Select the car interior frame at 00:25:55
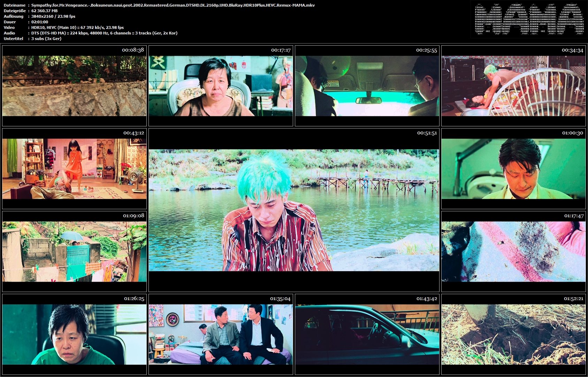 pyautogui.click(x=367, y=86)
